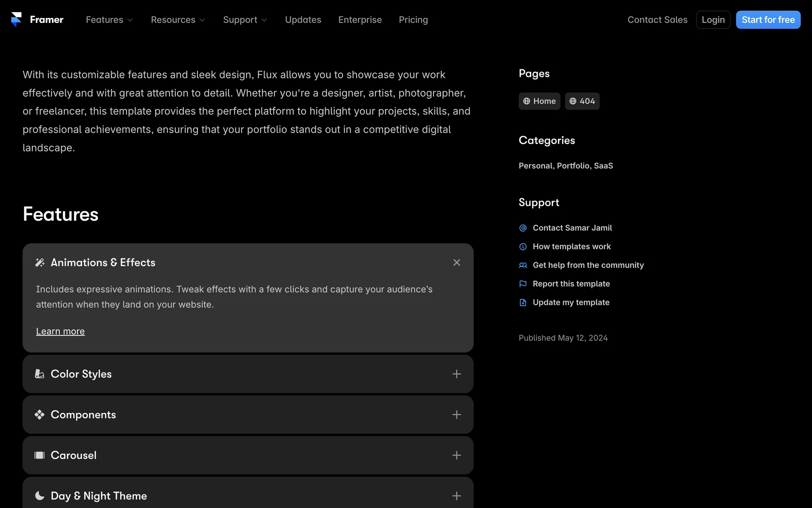Screen dimensions: 812x508
Task: Go to the Pricing page
Action: 413,20
